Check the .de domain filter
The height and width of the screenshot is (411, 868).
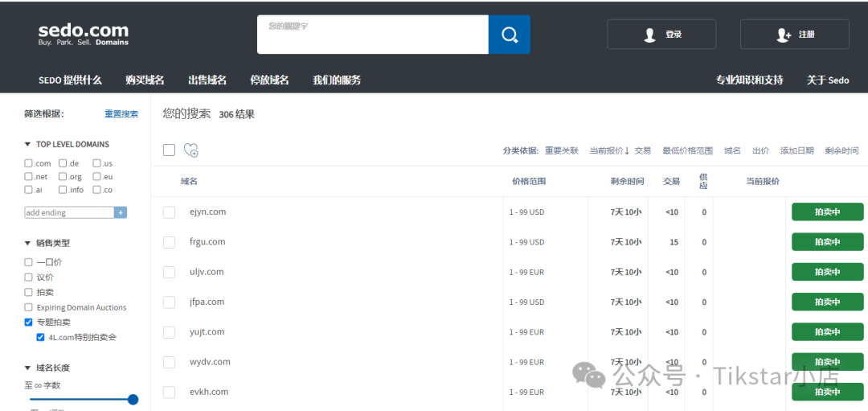[63, 163]
